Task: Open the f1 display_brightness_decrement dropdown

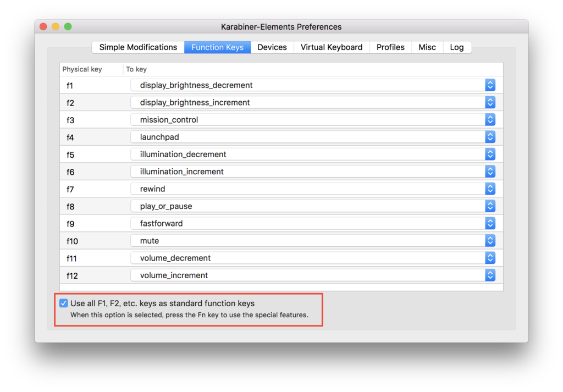Action: coord(313,85)
